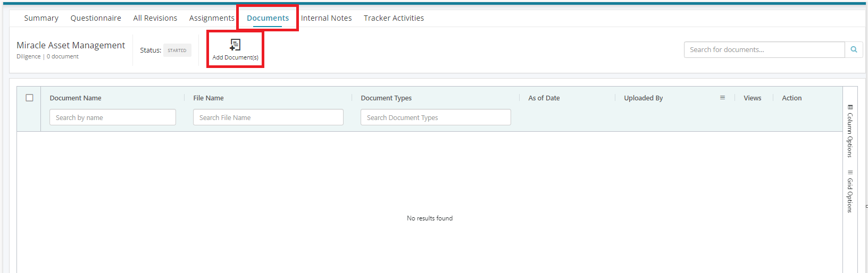This screenshot has width=868, height=273.
Task: Sort by Uploaded By column header
Action: tap(644, 98)
